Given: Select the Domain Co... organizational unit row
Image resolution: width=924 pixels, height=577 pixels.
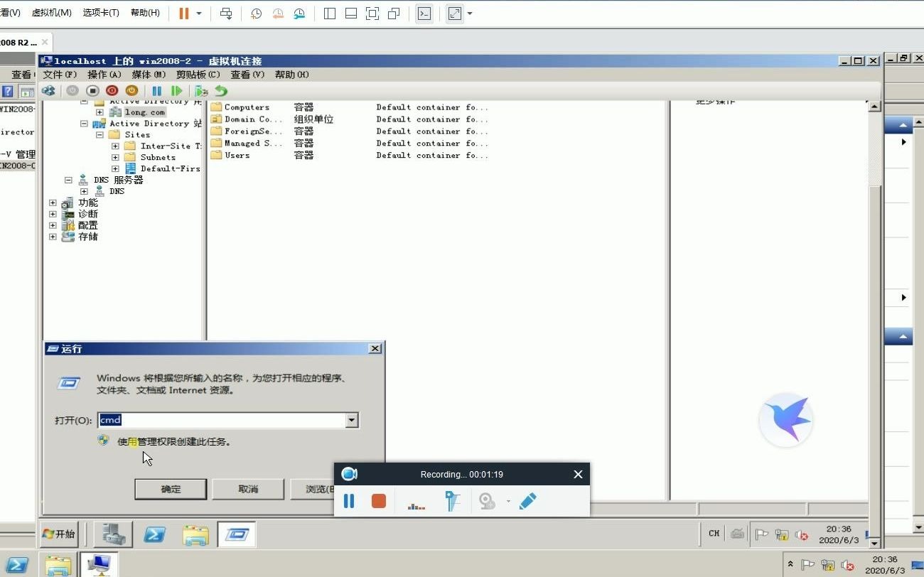Looking at the screenshot, I should tap(349, 119).
